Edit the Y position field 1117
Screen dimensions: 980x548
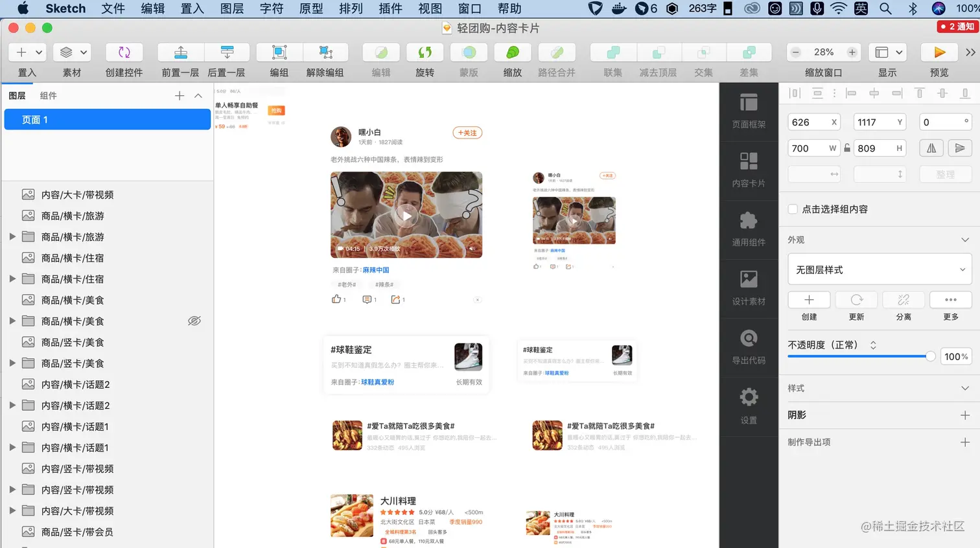(880, 122)
